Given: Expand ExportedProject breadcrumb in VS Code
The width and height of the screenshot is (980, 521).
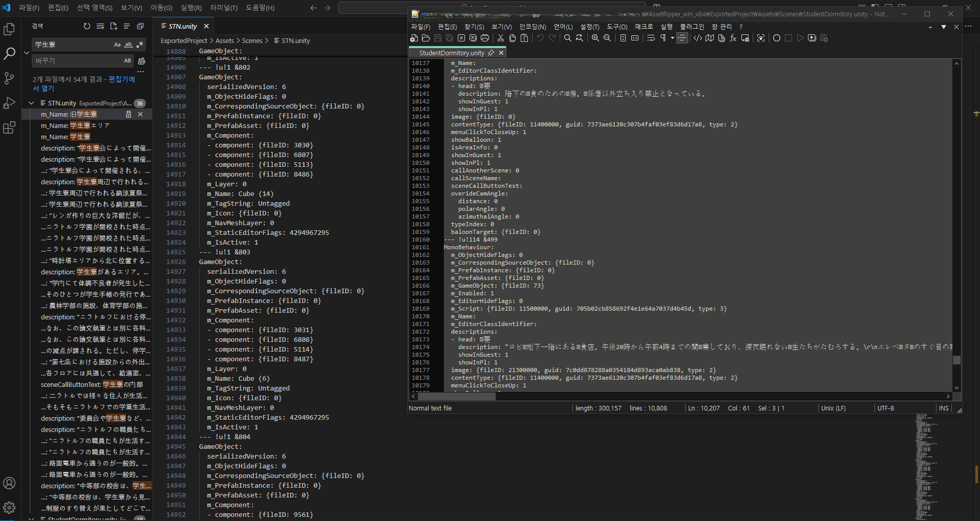Looking at the screenshot, I should 184,40.
